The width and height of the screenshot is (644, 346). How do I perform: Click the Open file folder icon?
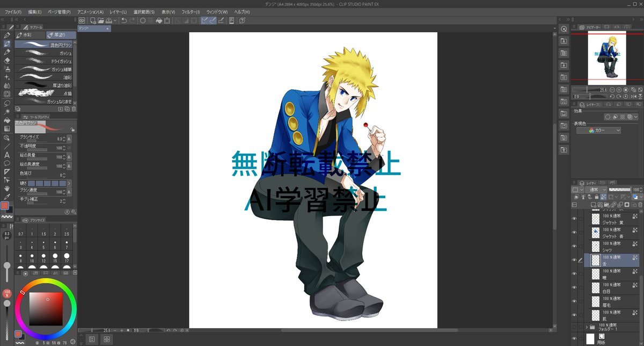tap(100, 20)
